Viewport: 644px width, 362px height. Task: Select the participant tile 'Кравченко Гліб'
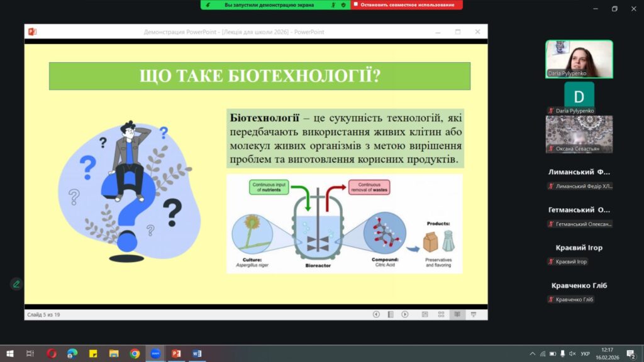[x=579, y=292]
